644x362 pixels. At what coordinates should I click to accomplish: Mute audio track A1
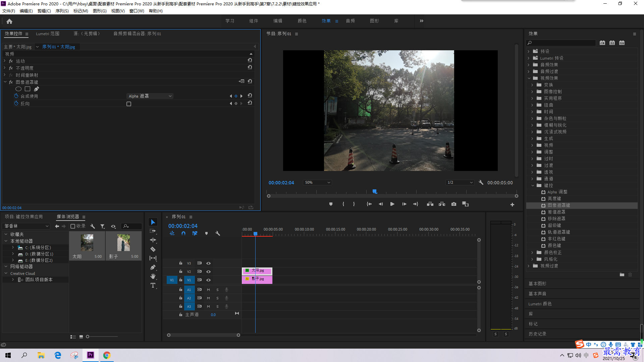208,290
